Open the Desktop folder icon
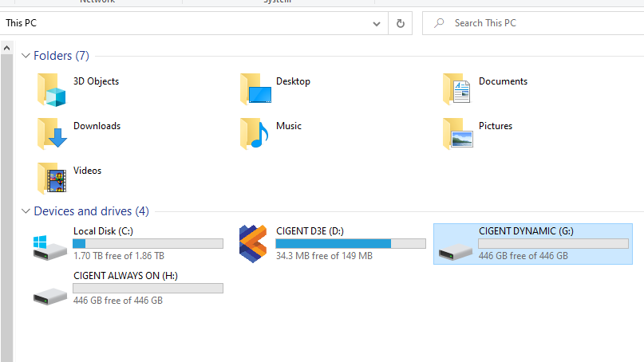The image size is (644, 362). pos(255,89)
